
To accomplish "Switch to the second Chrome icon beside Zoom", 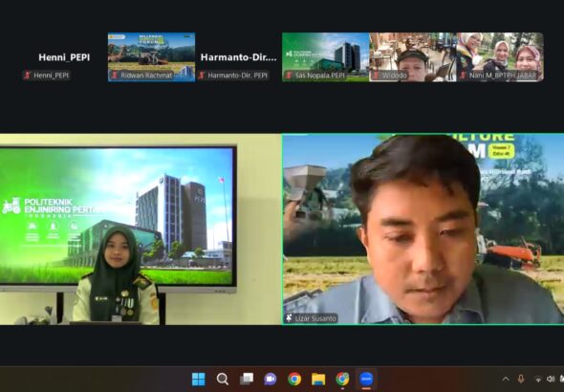I will tap(342, 379).
